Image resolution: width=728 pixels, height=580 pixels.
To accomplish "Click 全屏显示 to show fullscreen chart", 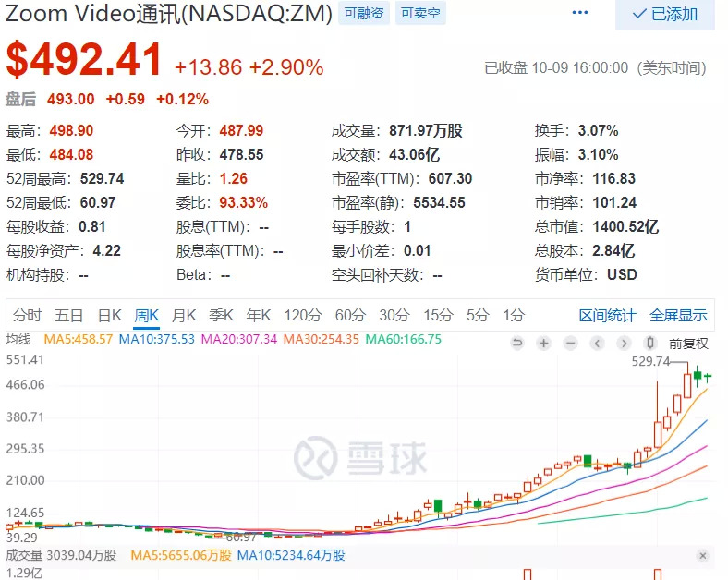I will [678, 316].
